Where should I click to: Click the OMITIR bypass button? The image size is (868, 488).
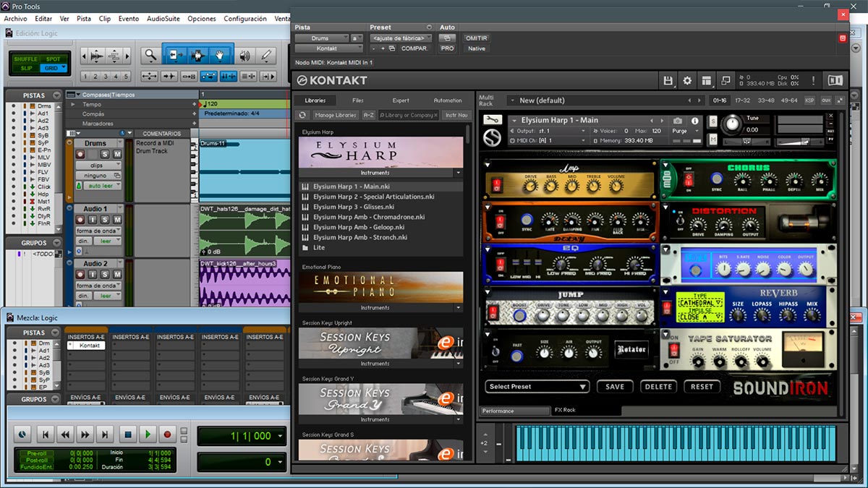[x=477, y=38]
